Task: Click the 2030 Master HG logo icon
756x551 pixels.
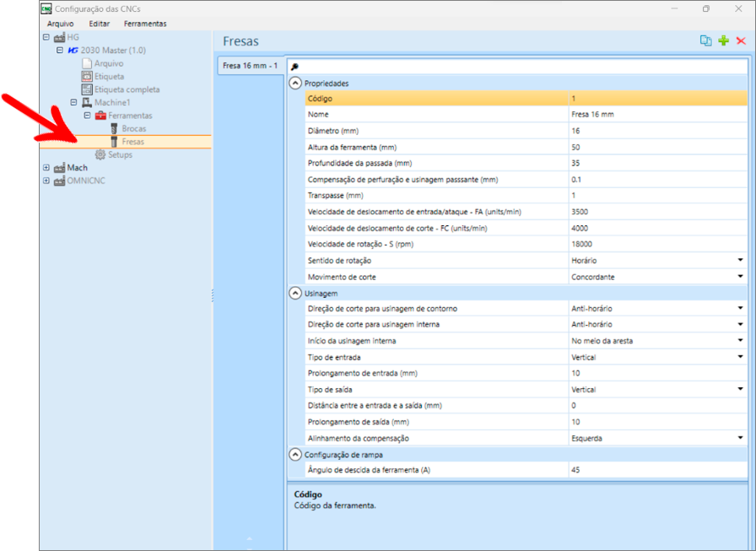Action: [x=73, y=50]
